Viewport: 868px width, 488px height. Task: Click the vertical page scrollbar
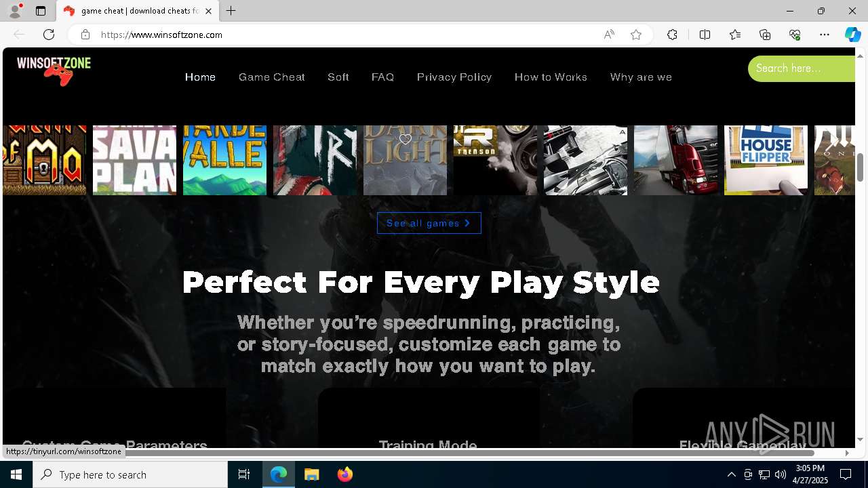(861, 167)
